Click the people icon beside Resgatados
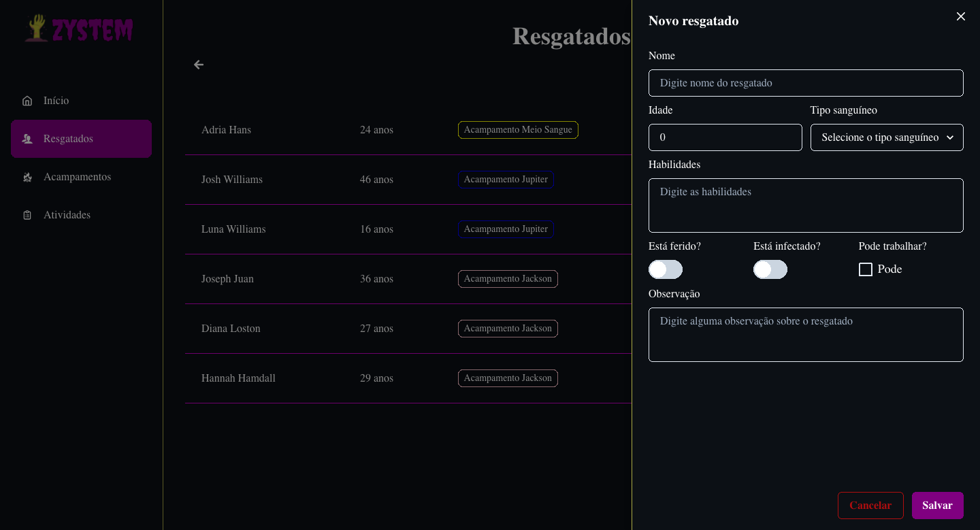This screenshot has width=980, height=530. pos(27,139)
